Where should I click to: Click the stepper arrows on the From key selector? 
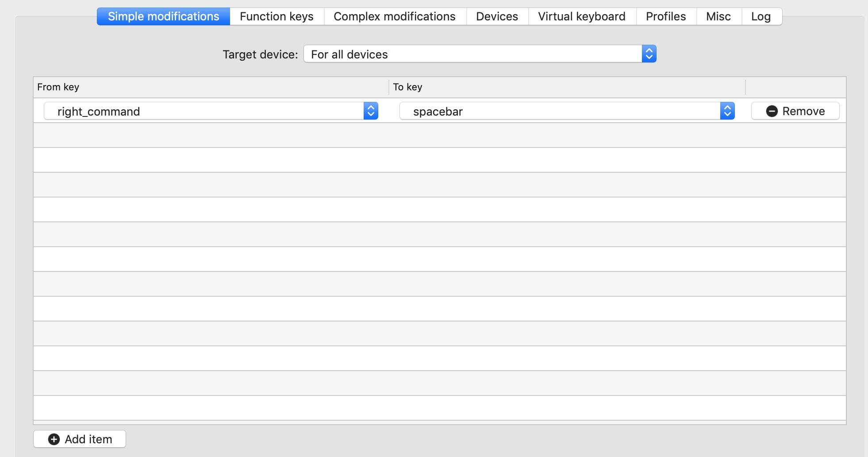tap(371, 111)
